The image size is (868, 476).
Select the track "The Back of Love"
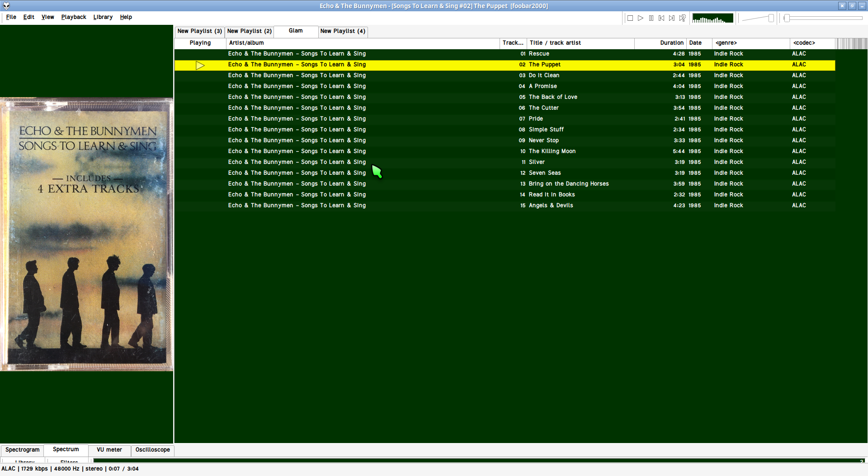coord(505,97)
